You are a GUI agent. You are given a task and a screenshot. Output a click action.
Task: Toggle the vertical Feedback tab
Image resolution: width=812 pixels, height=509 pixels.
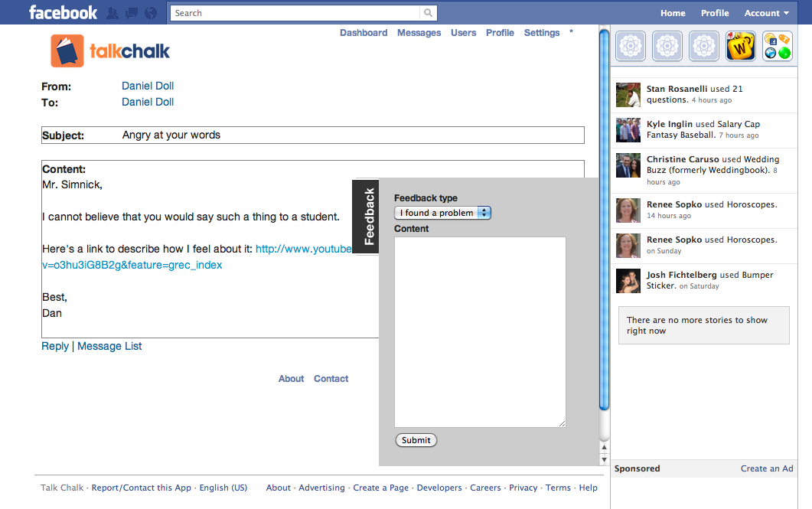pos(366,217)
